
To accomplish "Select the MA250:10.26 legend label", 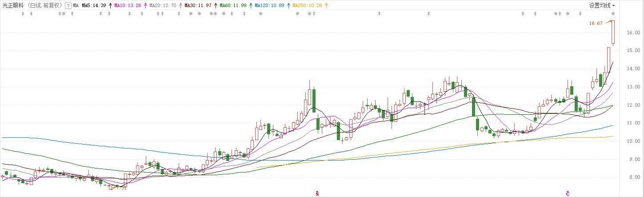I will pos(309,6).
